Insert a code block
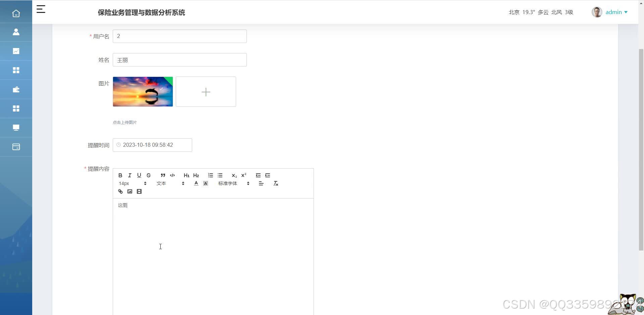 click(x=172, y=175)
